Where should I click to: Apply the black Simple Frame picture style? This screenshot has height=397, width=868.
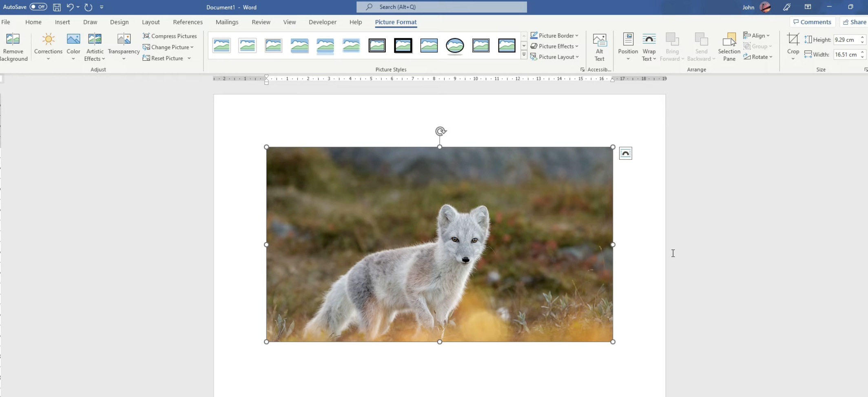(x=403, y=46)
